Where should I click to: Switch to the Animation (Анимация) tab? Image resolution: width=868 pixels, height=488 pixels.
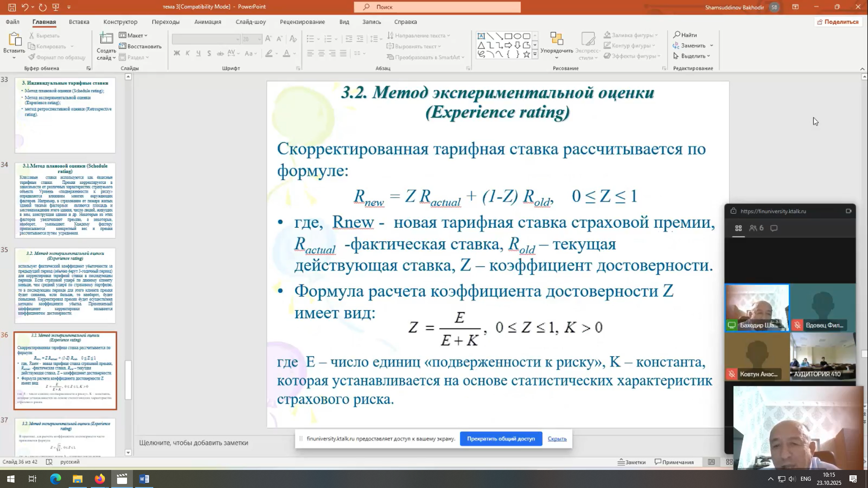(x=208, y=22)
